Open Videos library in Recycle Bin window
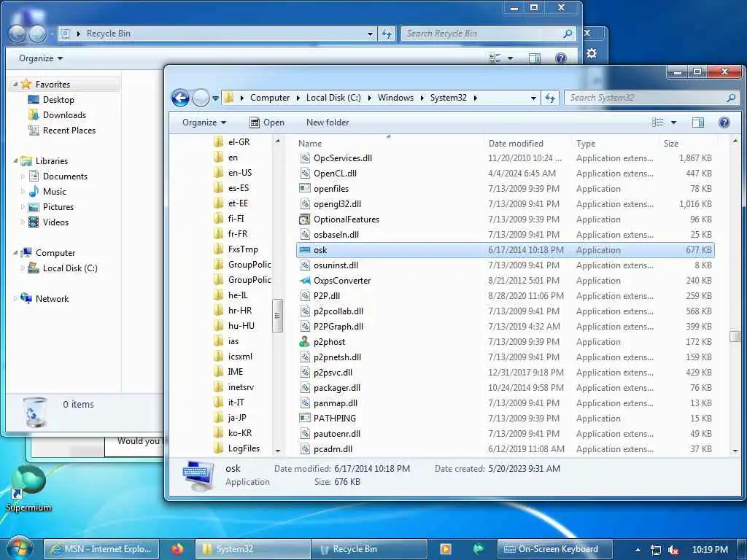The width and height of the screenshot is (747, 560). (x=55, y=222)
